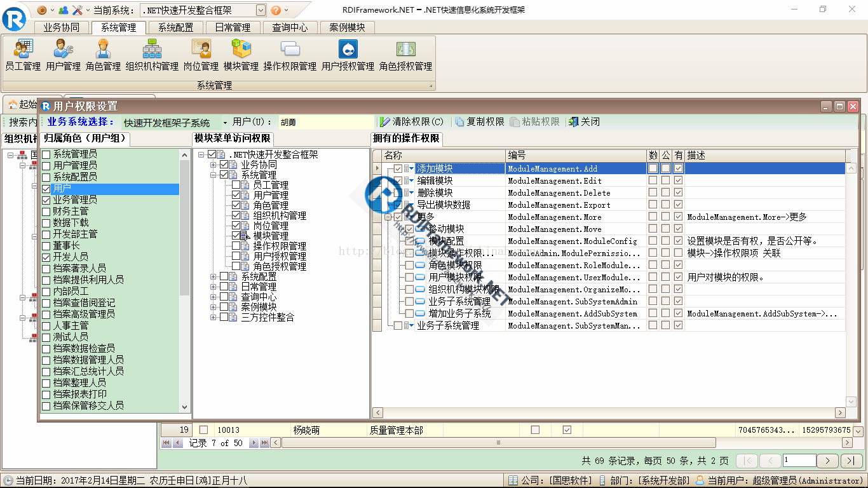The height and width of the screenshot is (488, 868).
Task: Uncheck 角色管理 module checkbox
Action: (x=236, y=205)
